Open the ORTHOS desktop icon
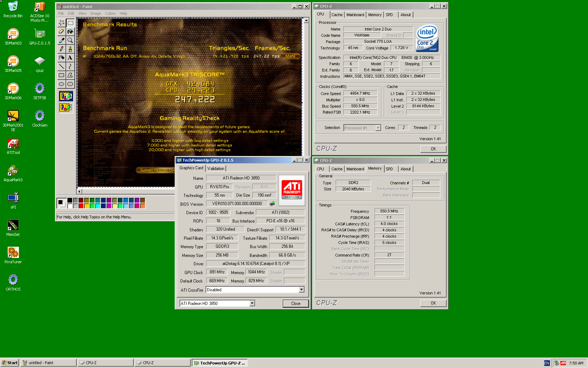 pyautogui.click(x=13, y=283)
